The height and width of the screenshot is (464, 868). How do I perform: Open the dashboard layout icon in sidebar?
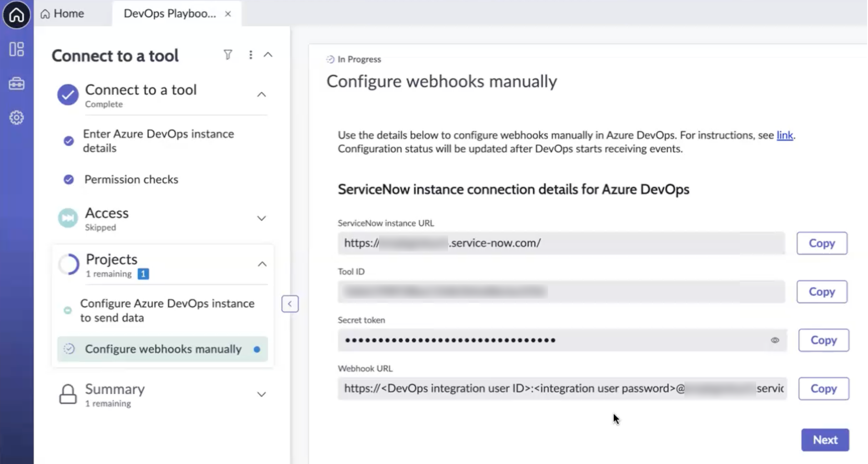coord(16,49)
